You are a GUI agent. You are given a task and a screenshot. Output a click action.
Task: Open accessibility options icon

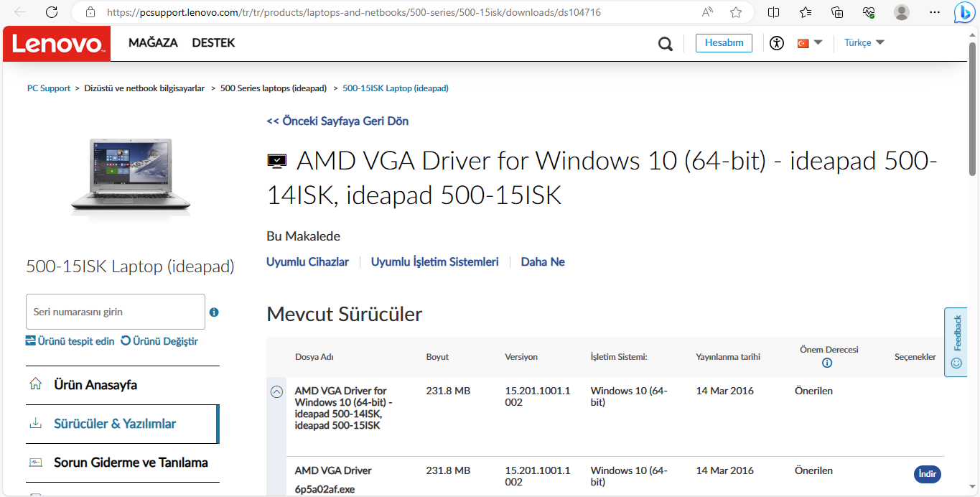point(776,43)
